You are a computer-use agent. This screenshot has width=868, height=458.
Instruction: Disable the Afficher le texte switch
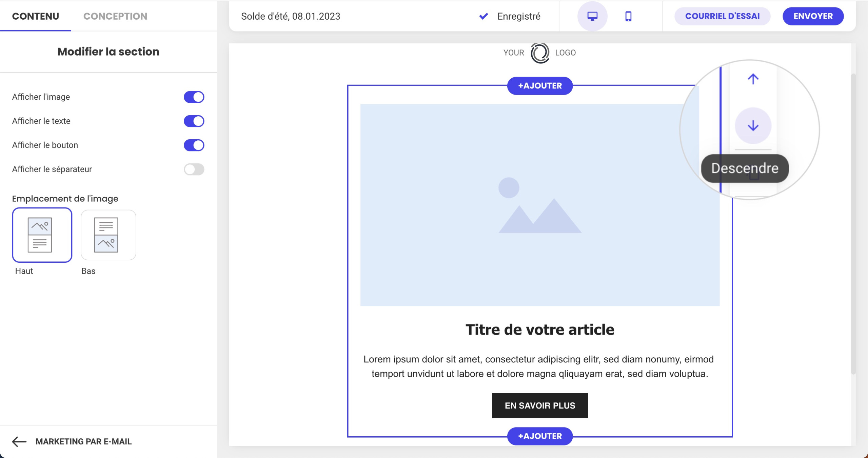pos(194,121)
